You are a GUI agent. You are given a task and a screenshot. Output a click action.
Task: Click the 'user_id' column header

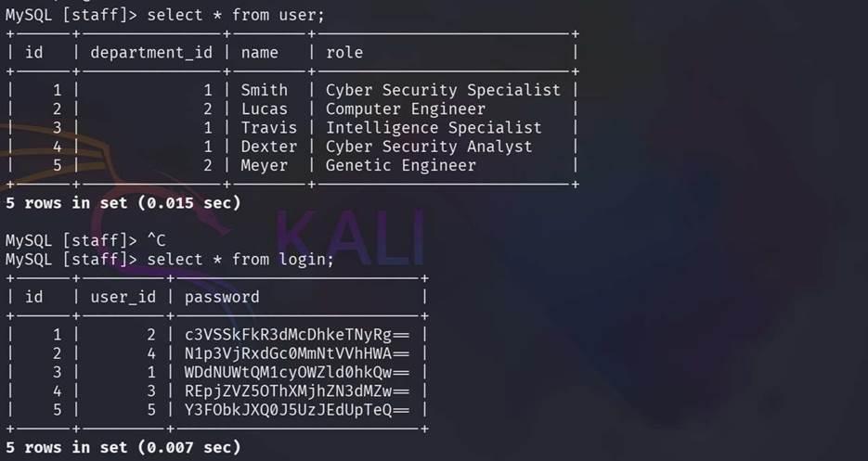(x=123, y=297)
